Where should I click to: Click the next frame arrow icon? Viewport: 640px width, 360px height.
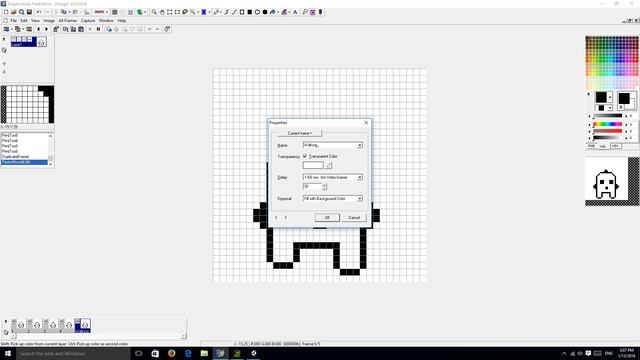click(46, 29)
